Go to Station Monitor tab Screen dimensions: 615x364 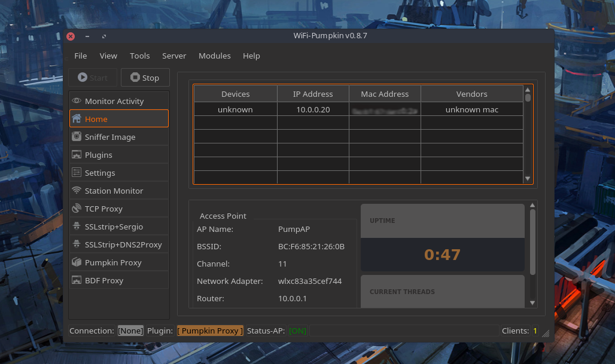119,191
